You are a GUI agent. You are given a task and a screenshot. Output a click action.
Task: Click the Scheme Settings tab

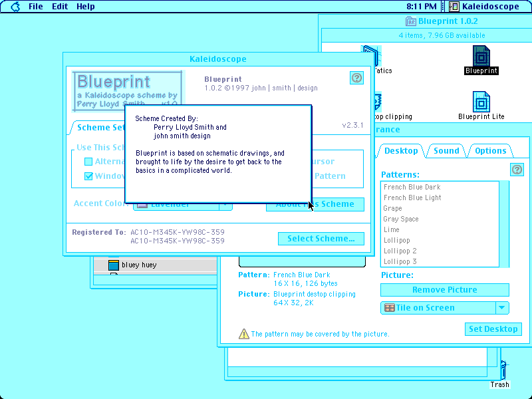tap(98, 128)
